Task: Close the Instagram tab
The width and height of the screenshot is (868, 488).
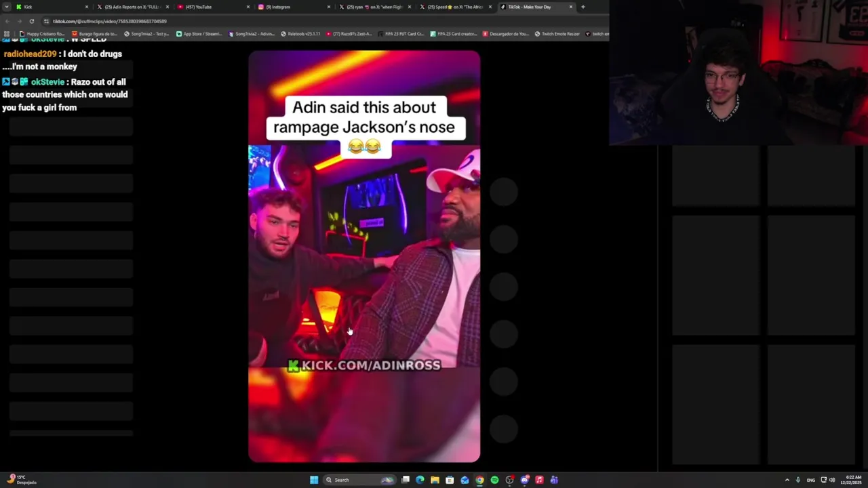Action: tap(329, 7)
